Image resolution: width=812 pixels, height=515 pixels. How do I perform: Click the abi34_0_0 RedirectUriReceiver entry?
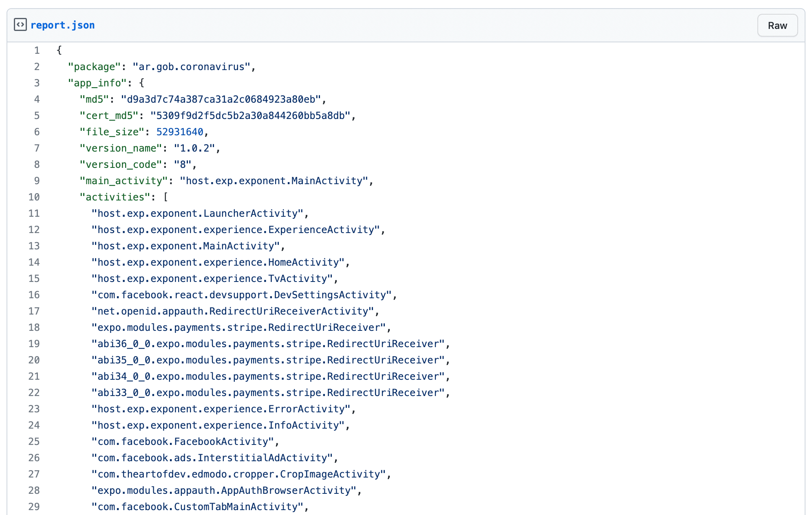[268, 376]
